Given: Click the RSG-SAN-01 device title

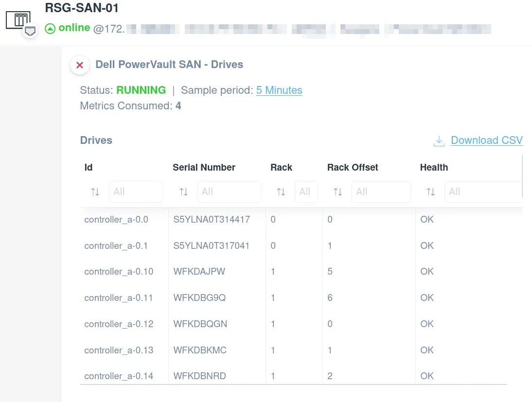Looking at the screenshot, I should [x=81, y=8].
